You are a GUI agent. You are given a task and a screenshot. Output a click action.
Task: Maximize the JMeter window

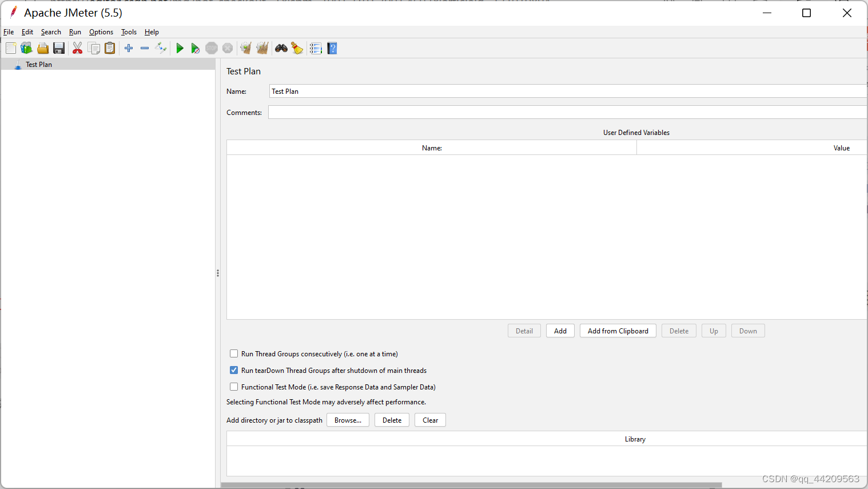click(807, 13)
